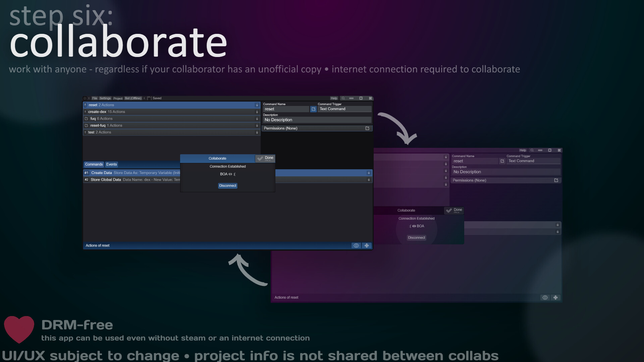Toggle the eye preview in the purple window
The height and width of the screenshot is (362, 644).
click(x=545, y=297)
